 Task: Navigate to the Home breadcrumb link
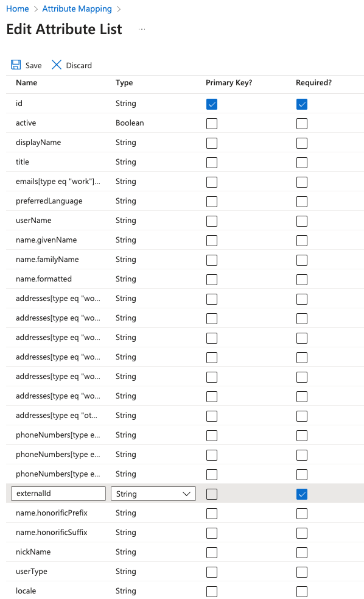coord(17,9)
